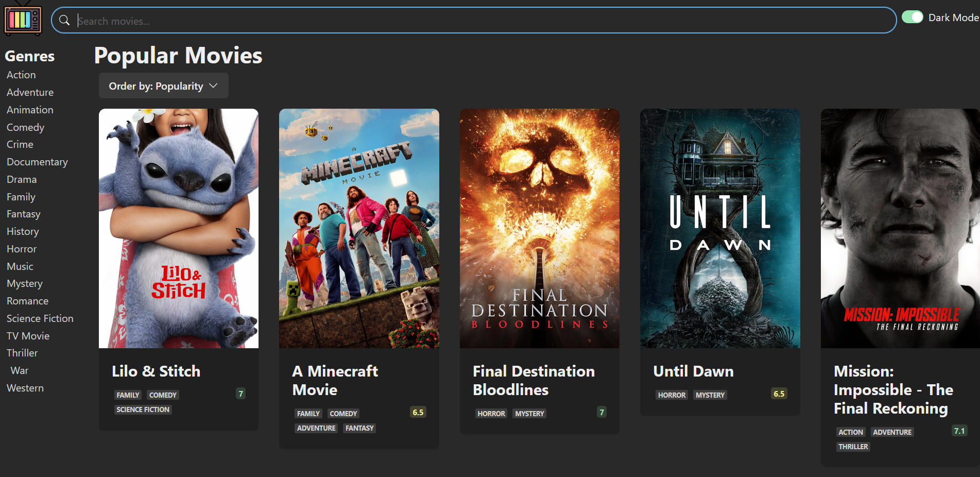Choose the TV Movie genre
Screen dimensions: 980x477
28,336
